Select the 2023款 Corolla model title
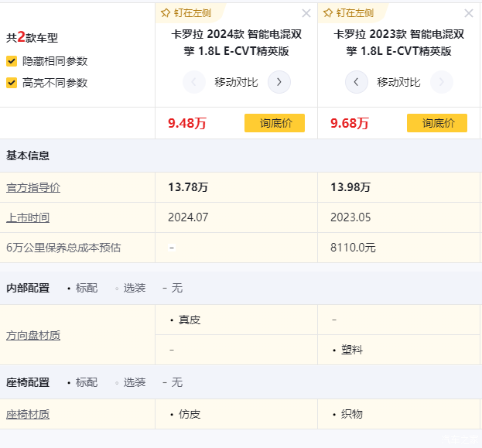 coord(398,43)
